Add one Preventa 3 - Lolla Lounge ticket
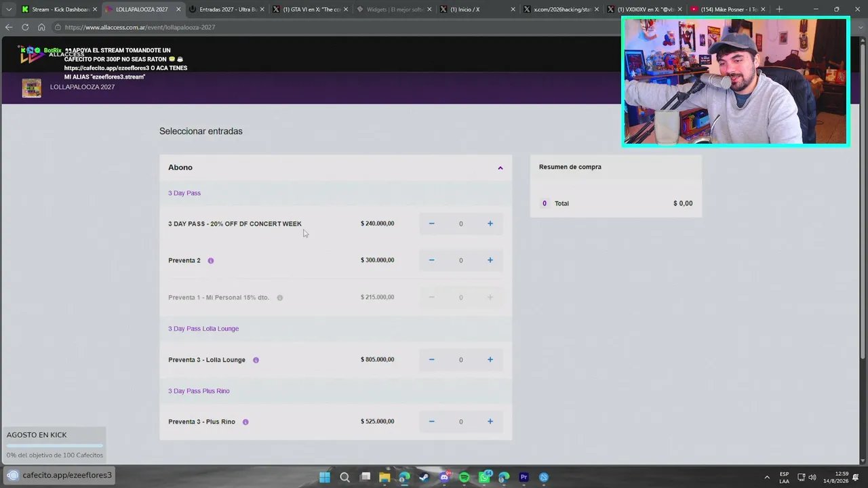868x488 pixels. (x=490, y=360)
